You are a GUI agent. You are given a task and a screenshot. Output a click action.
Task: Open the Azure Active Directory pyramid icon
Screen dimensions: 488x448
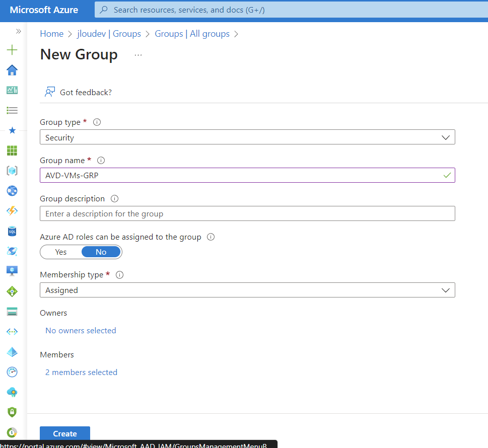pyautogui.click(x=12, y=352)
